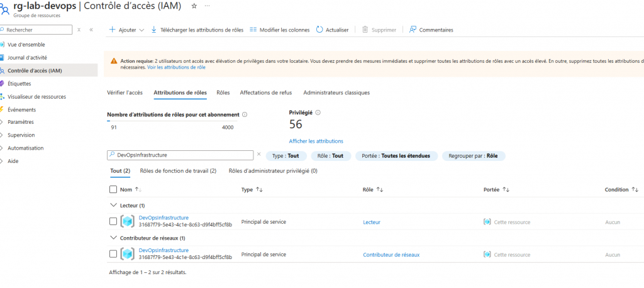Click the Actualiser refresh icon
The image size is (644, 288).
point(319,30)
